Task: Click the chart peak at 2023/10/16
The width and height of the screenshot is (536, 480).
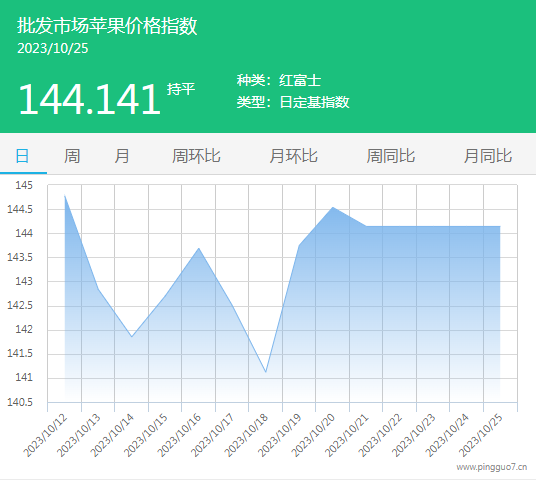Action: (199, 248)
